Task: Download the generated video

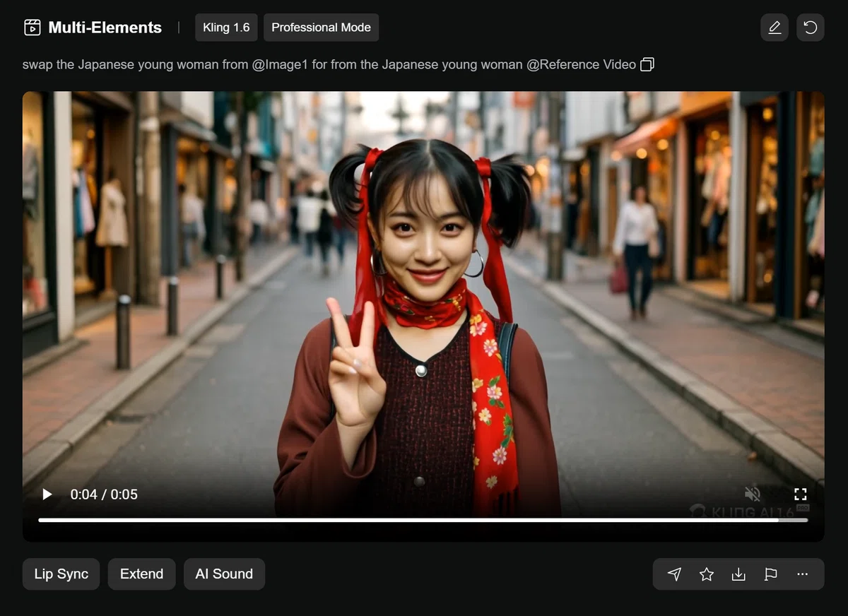Action: (738, 574)
